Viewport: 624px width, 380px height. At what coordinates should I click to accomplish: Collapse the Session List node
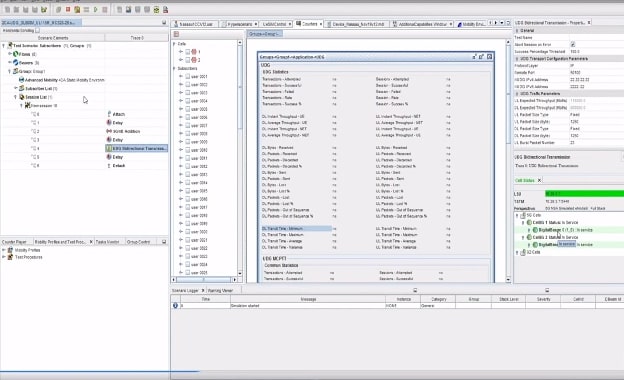click(16, 97)
